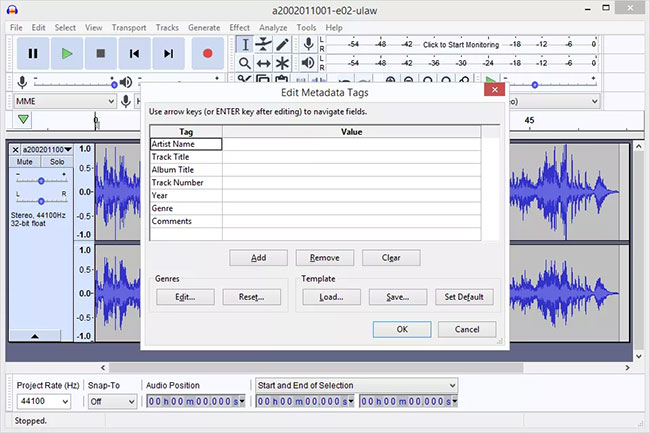The image size is (650, 433).
Task: Skip to end of the track
Action: coord(168,53)
